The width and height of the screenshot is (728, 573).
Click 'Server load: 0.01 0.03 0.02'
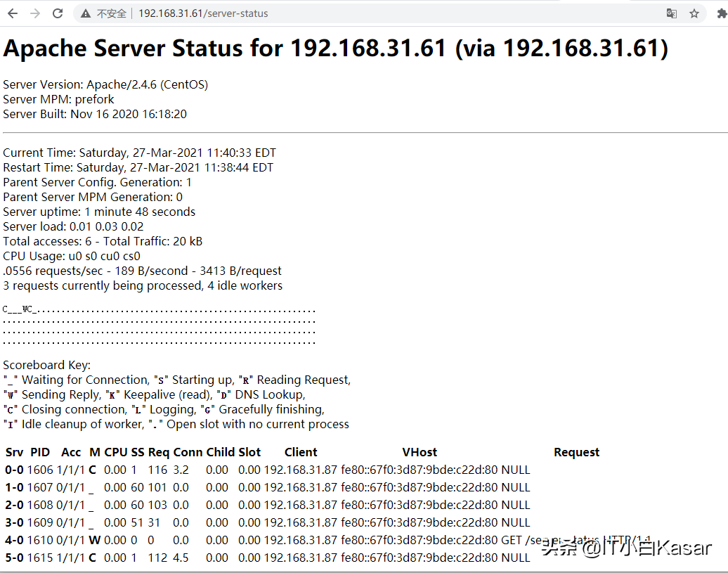pos(73,226)
